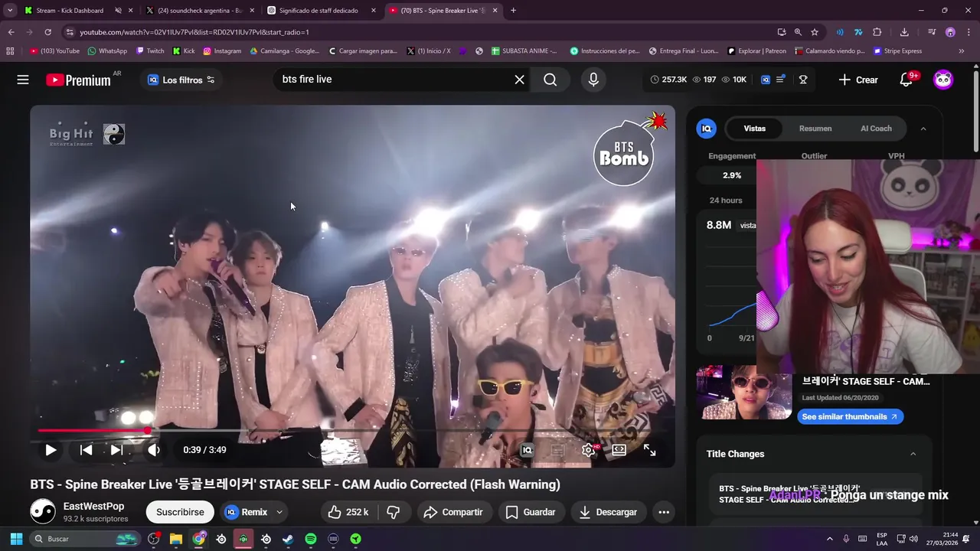Enter fullscreen mode
Screen dimensions: 980x551
[x=649, y=450]
